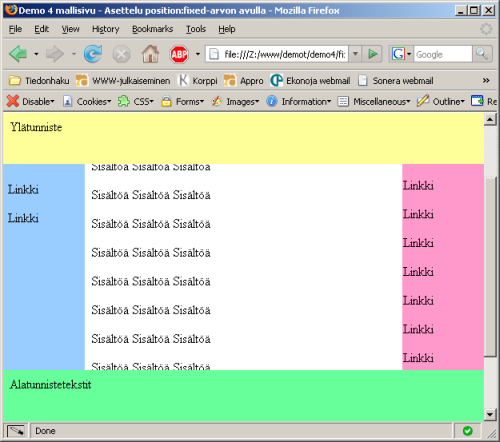Expand the address bar history dropdown
The image size is (500, 442).
click(x=355, y=54)
